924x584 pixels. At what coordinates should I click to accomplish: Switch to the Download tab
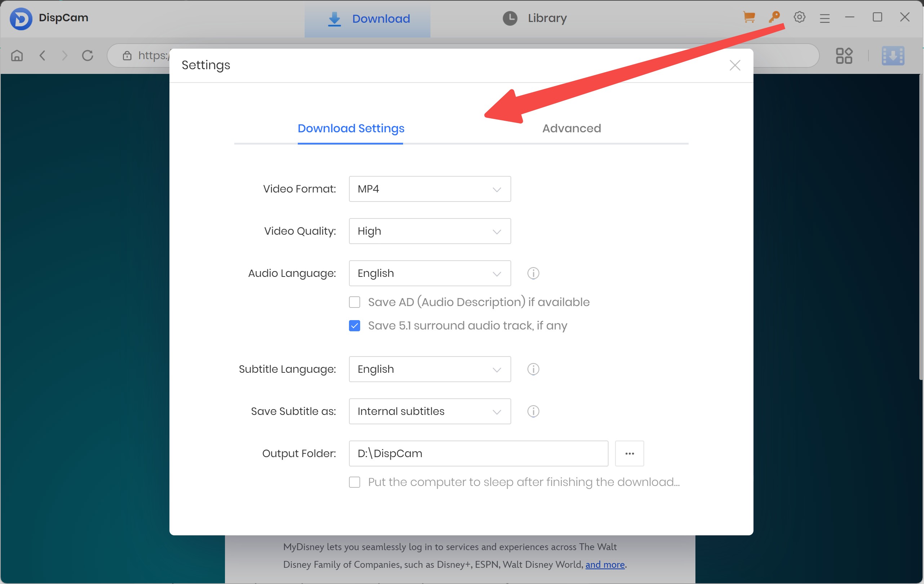click(x=367, y=19)
